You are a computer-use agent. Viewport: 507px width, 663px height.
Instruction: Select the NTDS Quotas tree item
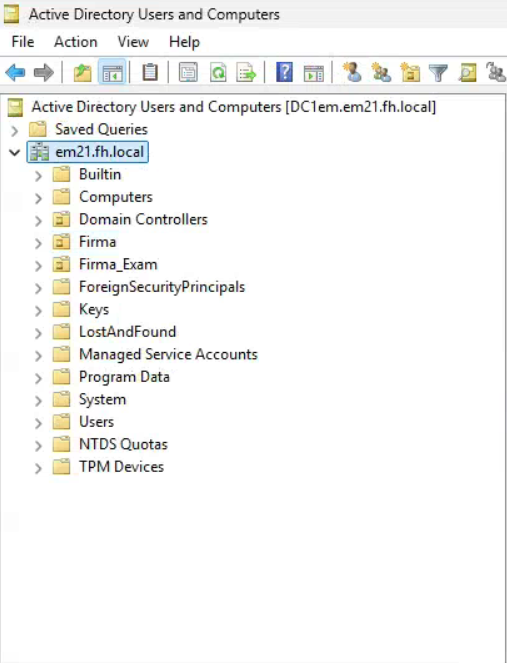(x=123, y=444)
